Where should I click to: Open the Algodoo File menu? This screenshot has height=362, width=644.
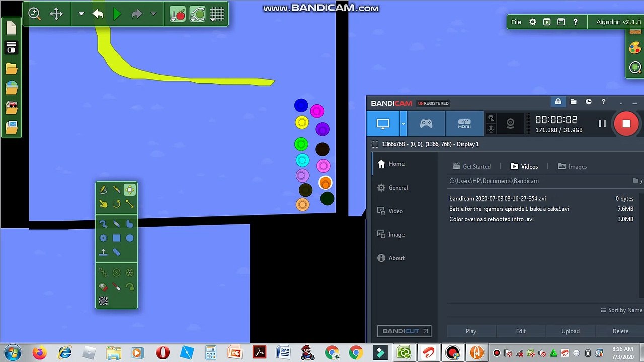point(516,22)
